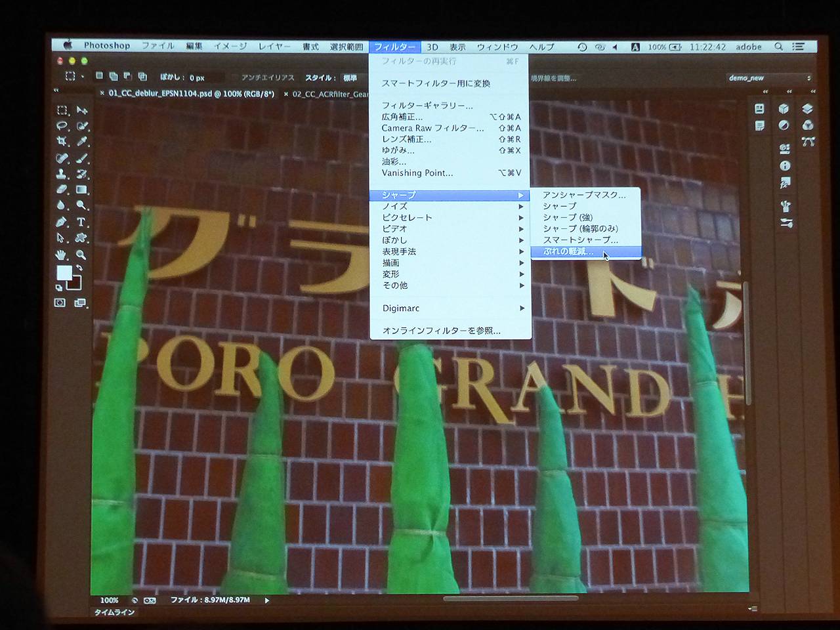Select the Gradient tool
The height and width of the screenshot is (630, 840).
coord(82,190)
